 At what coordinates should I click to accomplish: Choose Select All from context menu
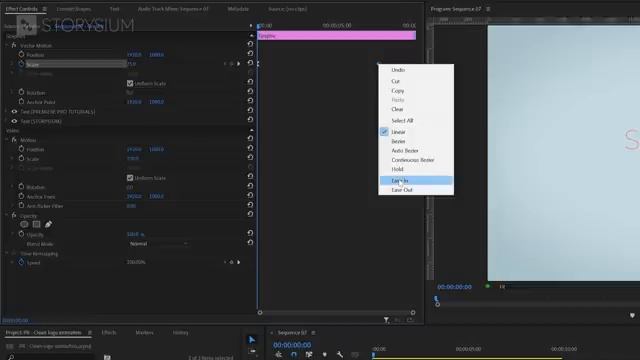416,121
